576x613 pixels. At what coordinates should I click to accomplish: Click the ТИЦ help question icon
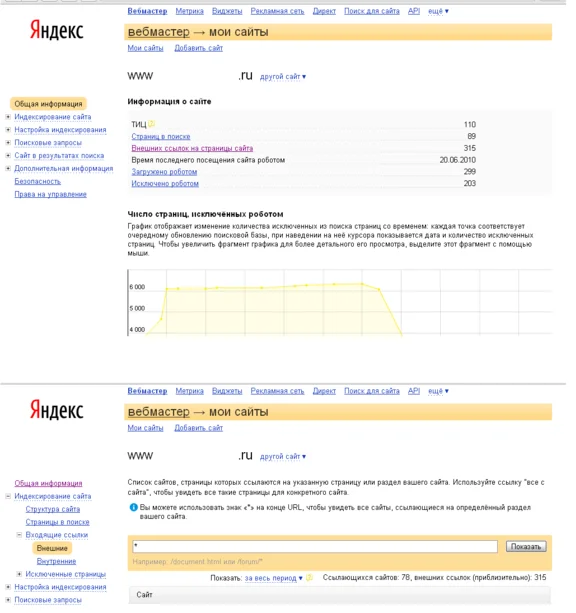(151, 124)
